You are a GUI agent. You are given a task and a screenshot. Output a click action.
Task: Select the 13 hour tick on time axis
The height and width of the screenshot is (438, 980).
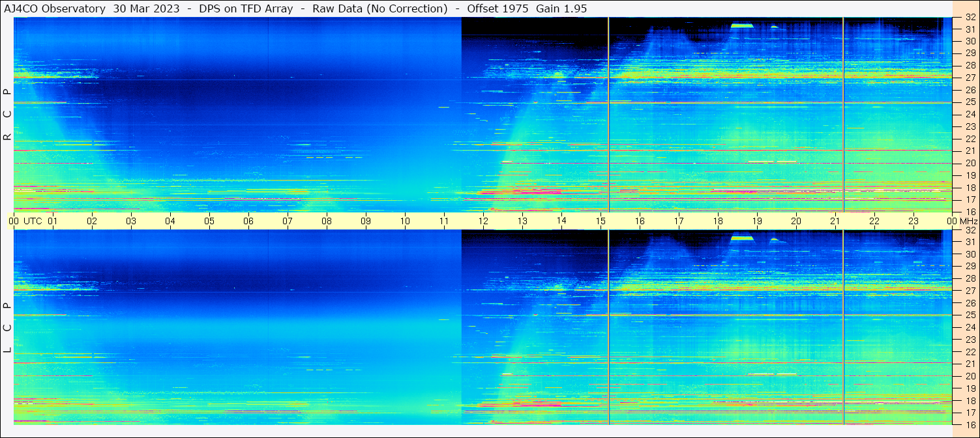(522, 221)
